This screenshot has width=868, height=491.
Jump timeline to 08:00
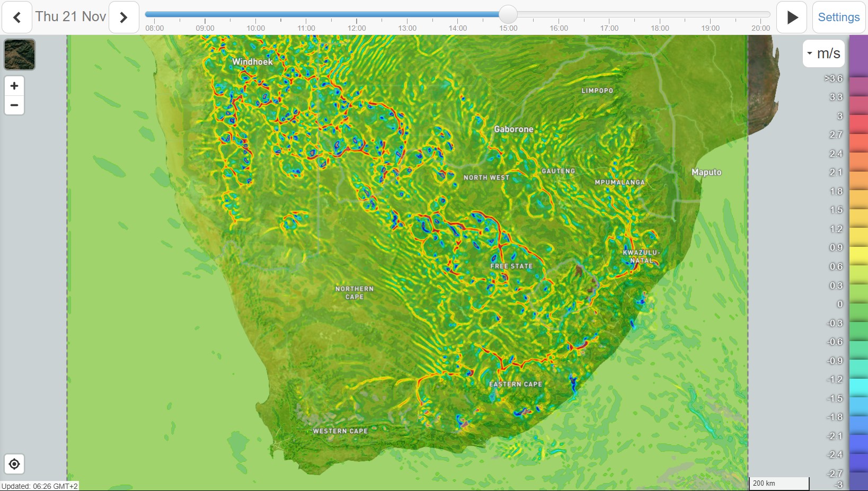155,28
